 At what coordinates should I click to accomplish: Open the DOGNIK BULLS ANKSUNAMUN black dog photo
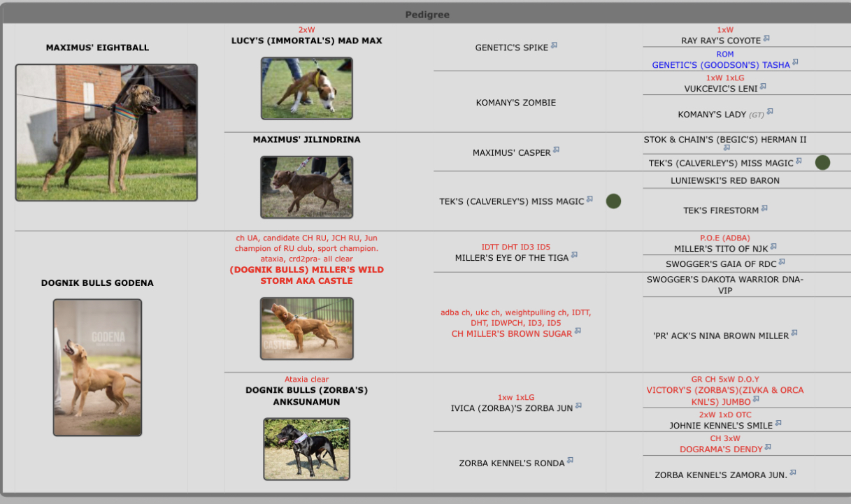pyautogui.click(x=307, y=449)
